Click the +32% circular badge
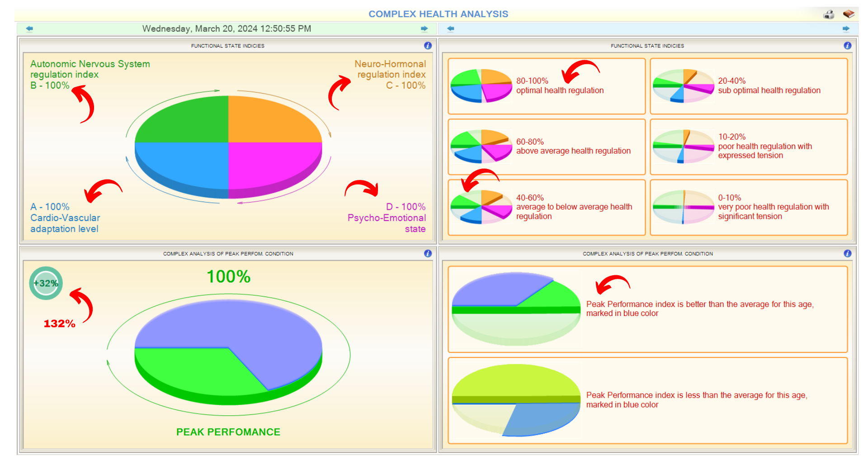868x461 pixels. click(46, 283)
